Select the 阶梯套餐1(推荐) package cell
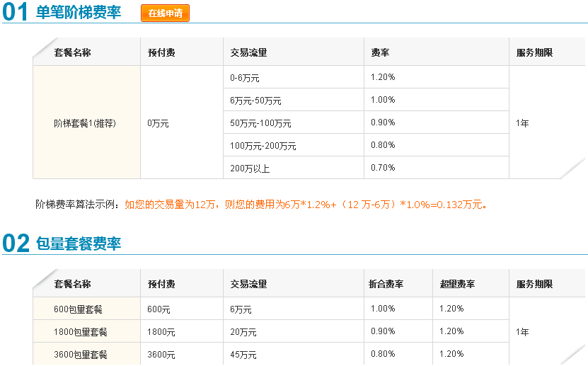The width and height of the screenshot is (588, 366). coord(85,123)
